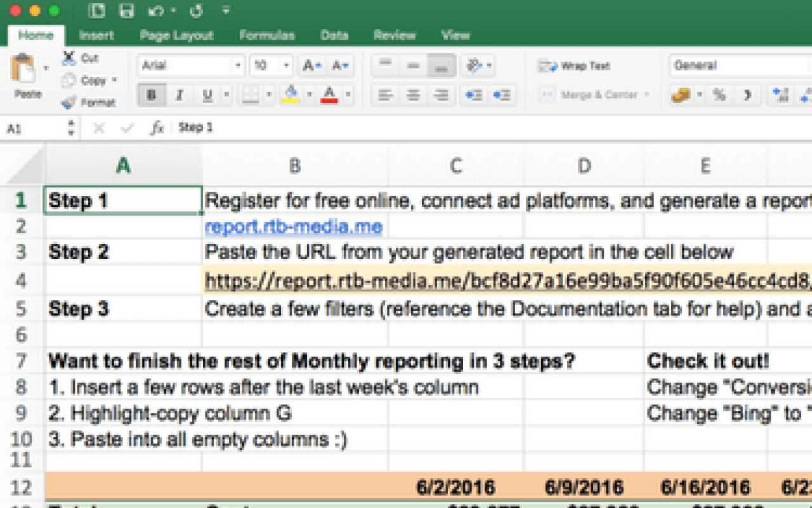Align cell contents right

(x=440, y=95)
